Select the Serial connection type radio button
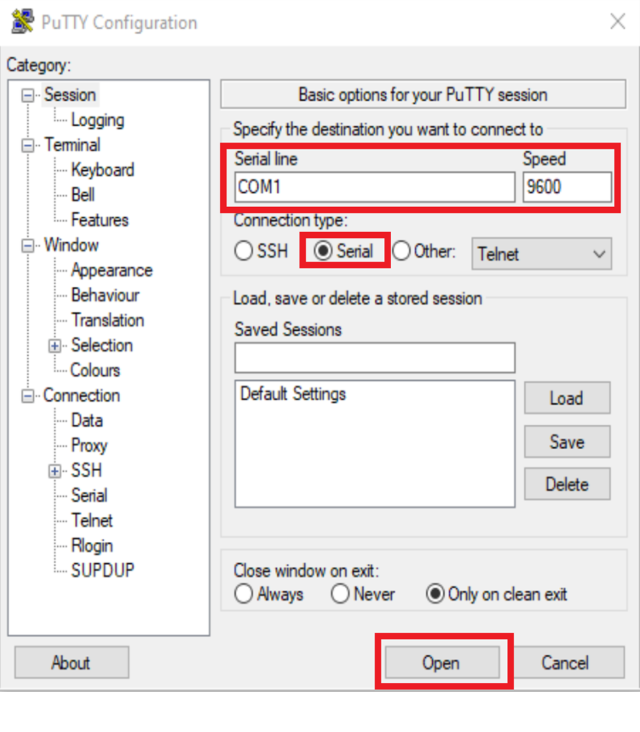Image resolution: width=640 pixels, height=732 pixels. point(323,252)
